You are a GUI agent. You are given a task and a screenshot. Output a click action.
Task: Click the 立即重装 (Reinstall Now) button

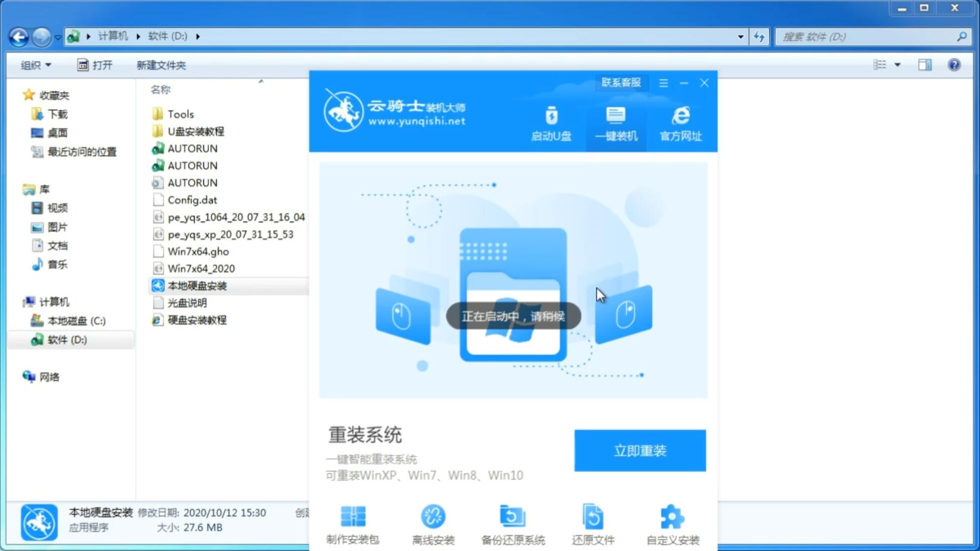639,450
